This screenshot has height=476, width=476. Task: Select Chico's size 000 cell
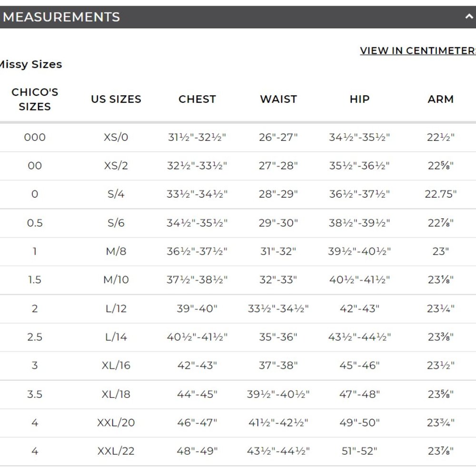click(35, 138)
